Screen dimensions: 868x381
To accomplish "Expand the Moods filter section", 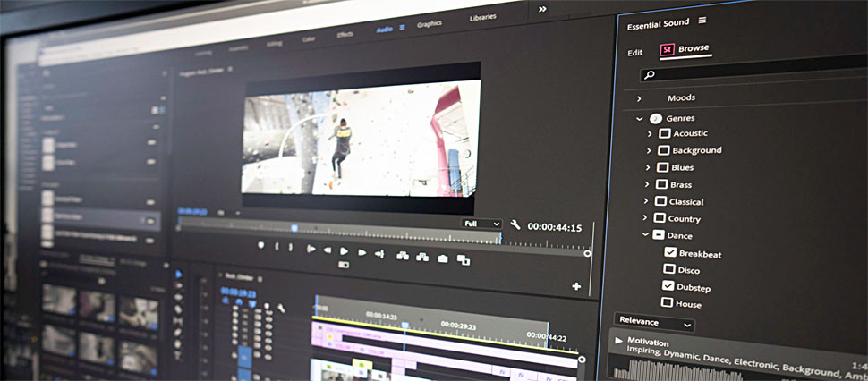I will tap(639, 98).
